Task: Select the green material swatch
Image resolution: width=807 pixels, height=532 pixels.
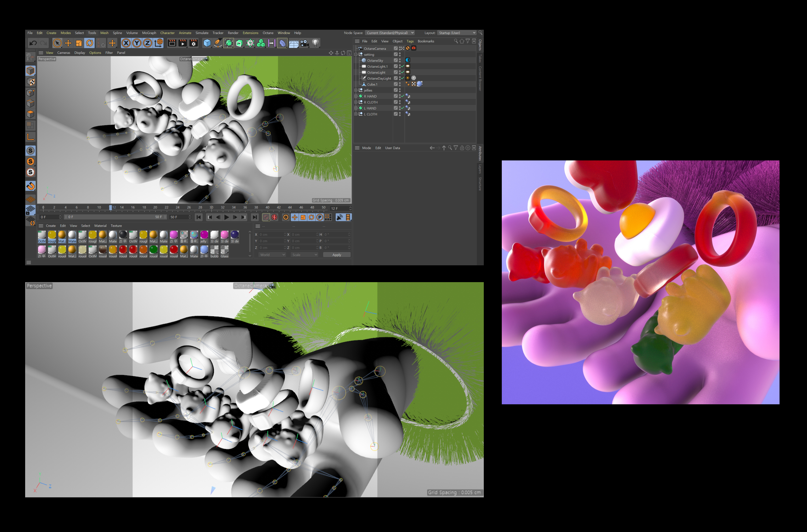Action: tap(153, 251)
